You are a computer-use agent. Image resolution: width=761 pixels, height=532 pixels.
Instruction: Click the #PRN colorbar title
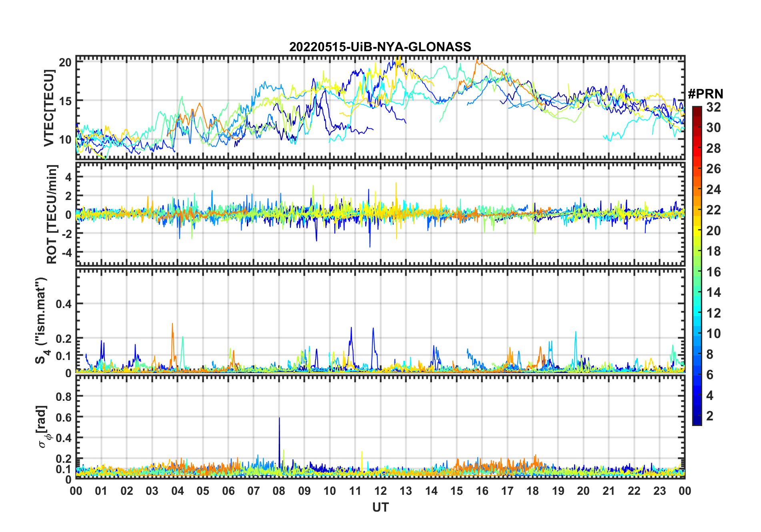705,94
